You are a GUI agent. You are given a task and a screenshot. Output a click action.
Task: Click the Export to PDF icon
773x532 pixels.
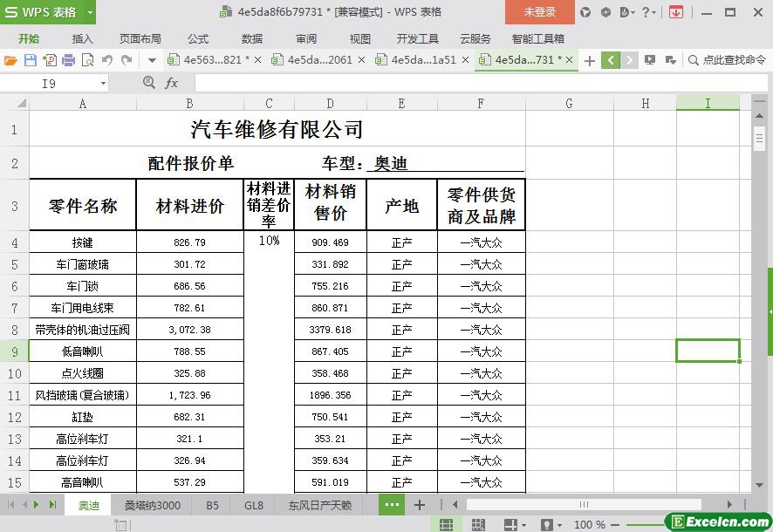point(50,60)
